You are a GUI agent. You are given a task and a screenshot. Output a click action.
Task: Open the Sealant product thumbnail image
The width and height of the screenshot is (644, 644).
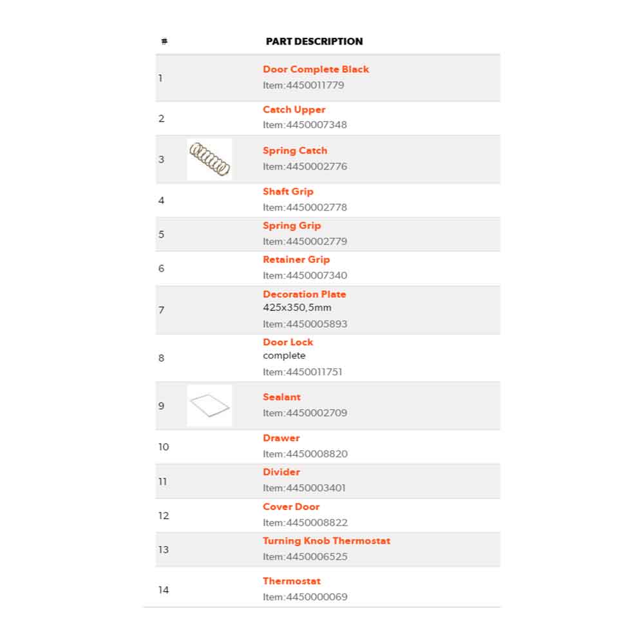tap(209, 406)
